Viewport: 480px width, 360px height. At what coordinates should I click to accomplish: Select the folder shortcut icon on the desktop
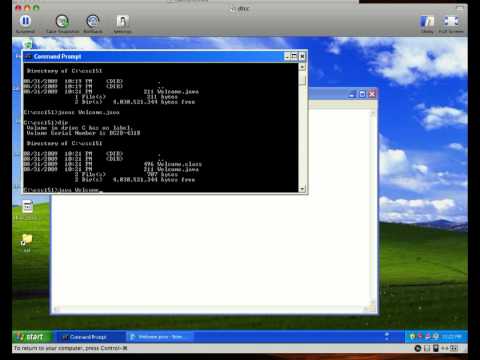(27, 240)
